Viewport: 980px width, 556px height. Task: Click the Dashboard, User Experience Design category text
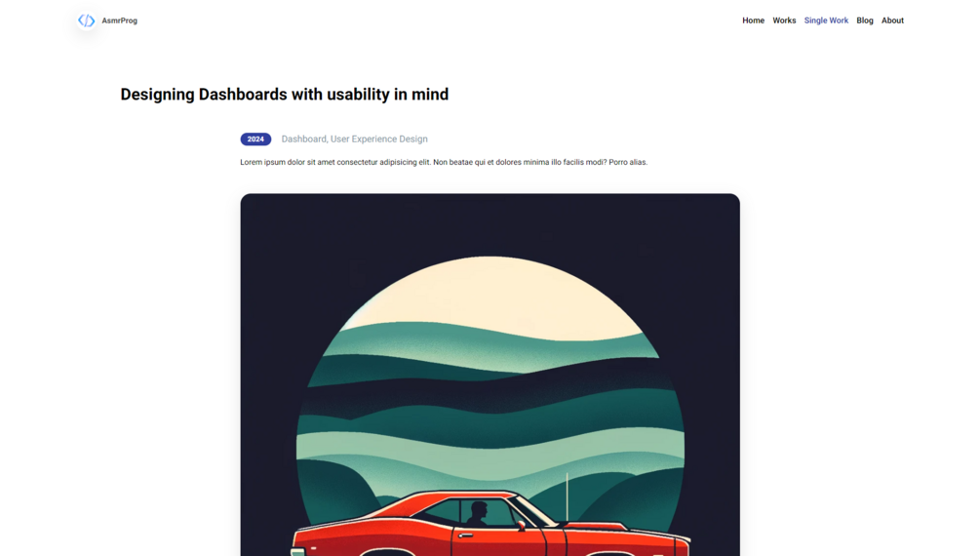point(354,139)
